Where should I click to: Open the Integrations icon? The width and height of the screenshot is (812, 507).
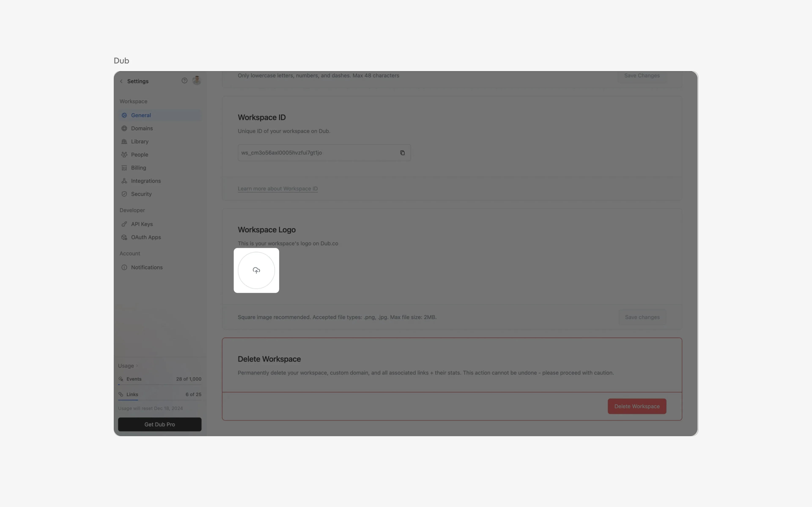pyautogui.click(x=124, y=181)
